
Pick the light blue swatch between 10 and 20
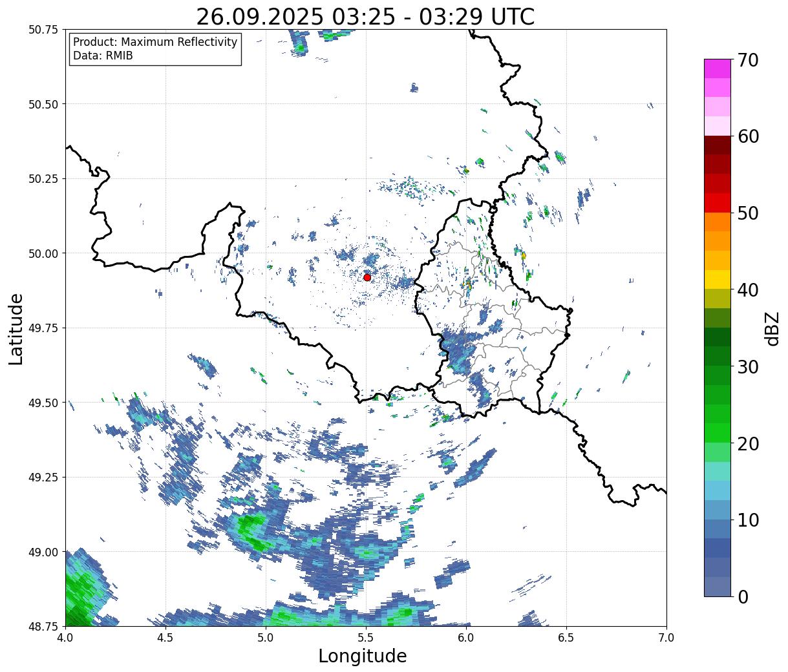click(718, 490)
